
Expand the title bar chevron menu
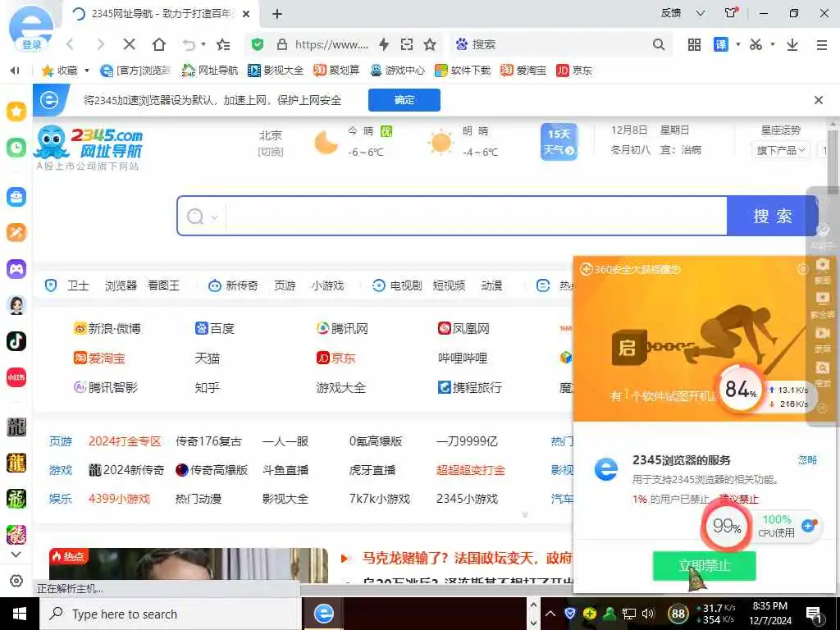coord(701,13)
